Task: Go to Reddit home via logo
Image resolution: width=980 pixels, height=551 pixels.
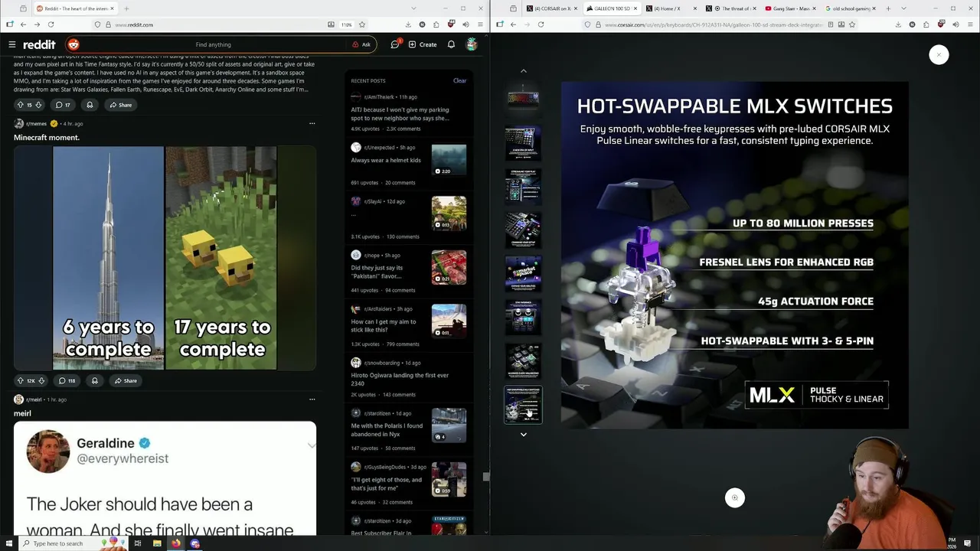Action: 39,44
